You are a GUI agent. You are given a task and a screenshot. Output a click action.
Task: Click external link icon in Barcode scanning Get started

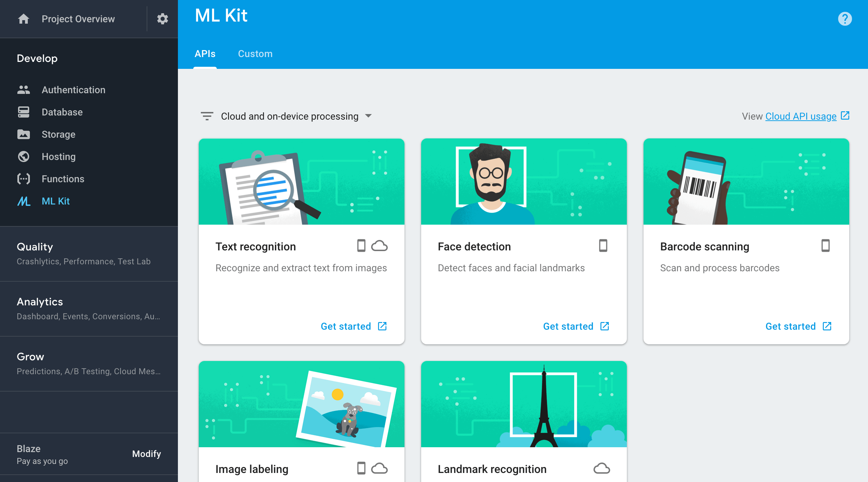(x=827, y=326)
